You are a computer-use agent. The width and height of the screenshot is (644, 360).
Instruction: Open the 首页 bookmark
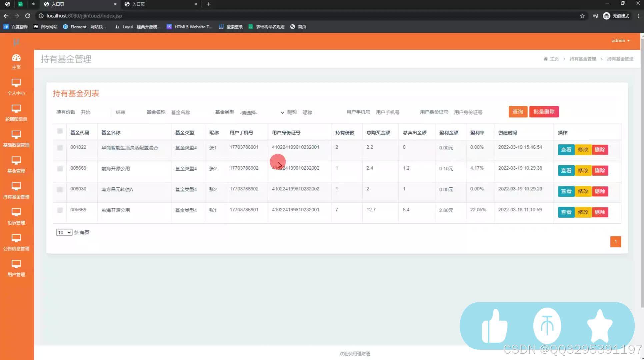tap(298, 27)
